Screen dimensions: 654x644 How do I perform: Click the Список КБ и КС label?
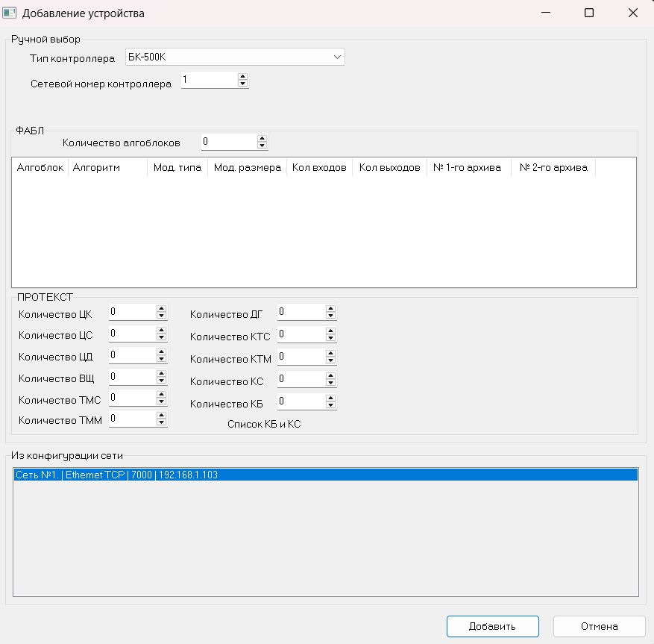[263, 424]
